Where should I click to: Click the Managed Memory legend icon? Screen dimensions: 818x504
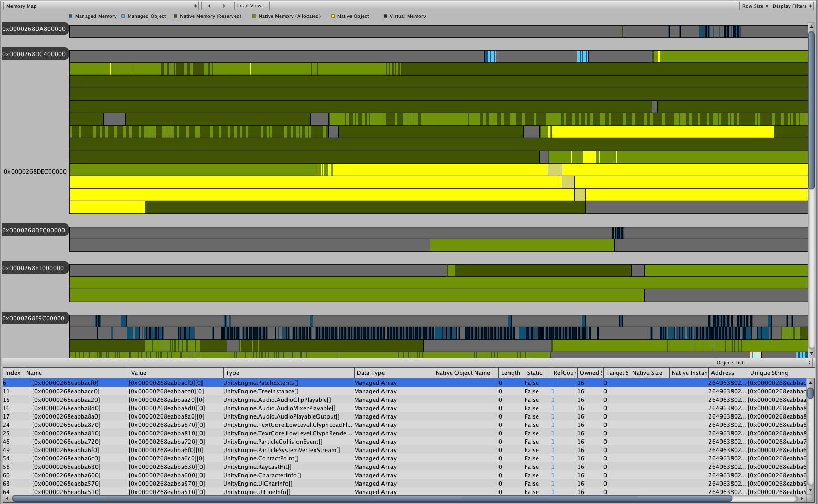(x=70, y=16)
